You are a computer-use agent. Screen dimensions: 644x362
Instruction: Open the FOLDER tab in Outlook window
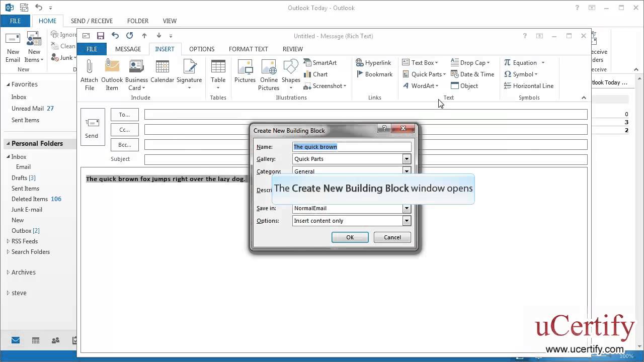coord(138,21)
